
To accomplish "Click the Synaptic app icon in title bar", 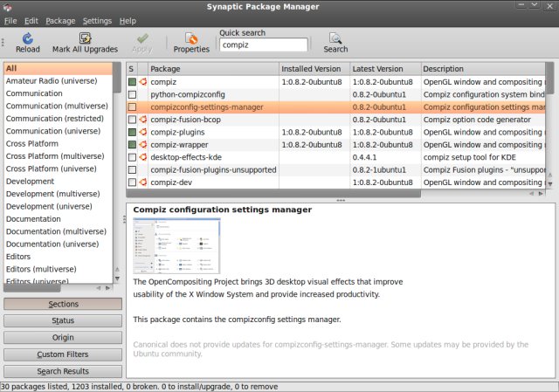I will [x=7, y=7].
